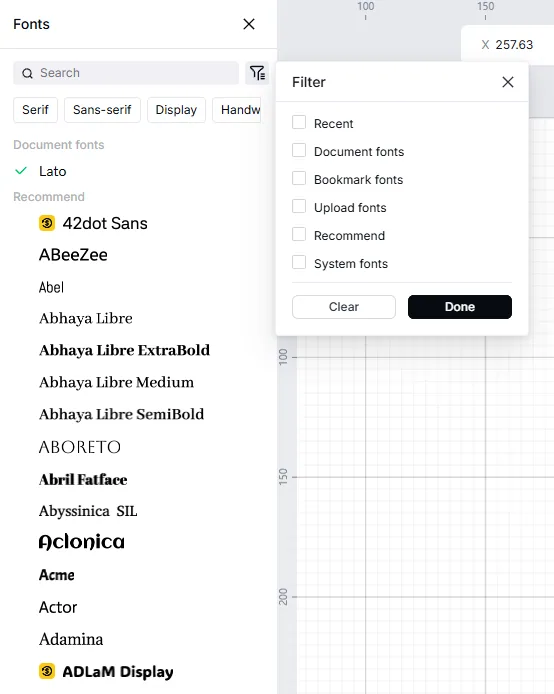Image resolution: width=554 pixels, height=694 pixels.
Task: Enable the Document fonts filter checkbox
Action: [299, 150]
